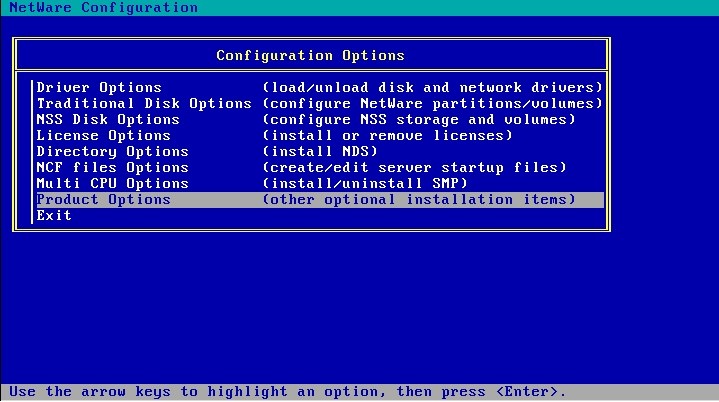Click the Configuration Options title
Screen dimensions: 719x402
coord(310,55)
